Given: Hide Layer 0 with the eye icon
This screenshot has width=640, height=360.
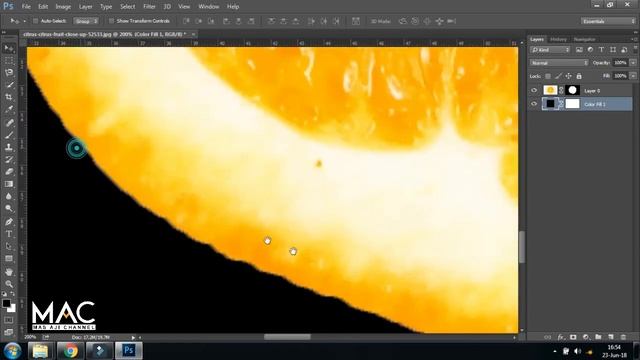Looking at the screenshot, I should coord(534,91).
